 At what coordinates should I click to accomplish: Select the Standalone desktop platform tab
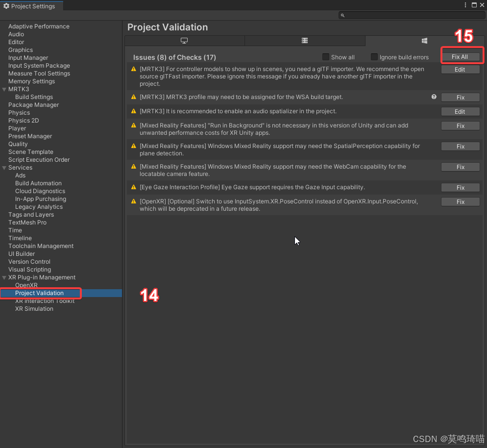pos(185,41)
